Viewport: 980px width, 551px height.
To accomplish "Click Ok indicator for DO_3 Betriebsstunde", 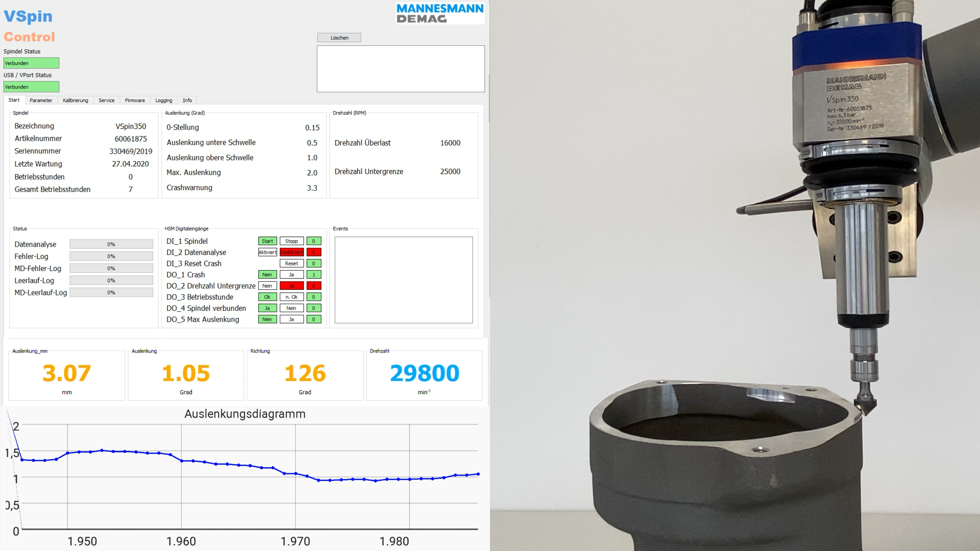I will click(x=267, y=297).
